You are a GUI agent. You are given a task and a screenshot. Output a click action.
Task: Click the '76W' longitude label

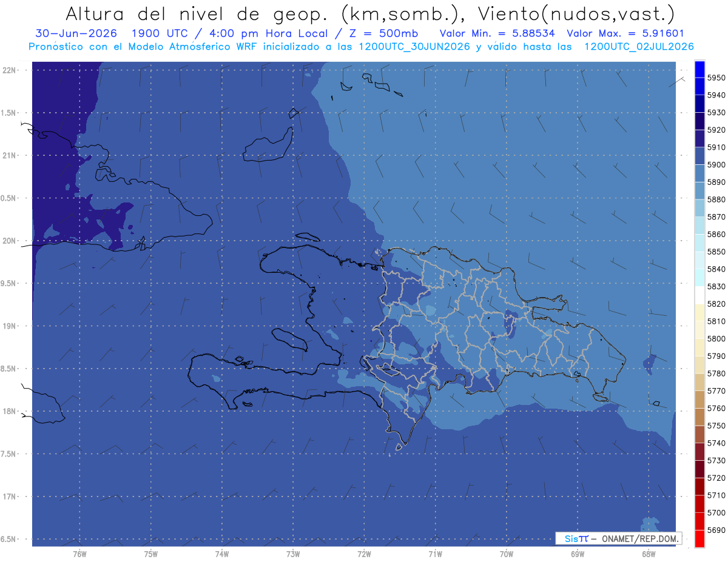click(x=79, y=554)
